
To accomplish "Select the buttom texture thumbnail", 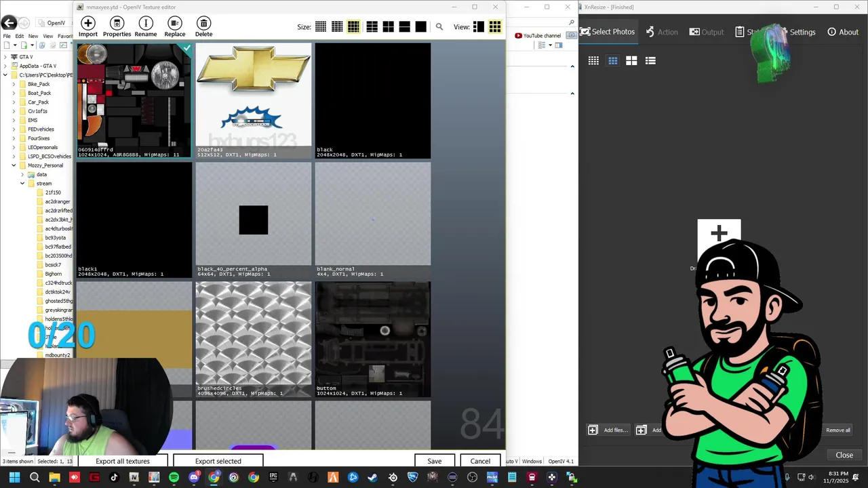I will point(373,339).
